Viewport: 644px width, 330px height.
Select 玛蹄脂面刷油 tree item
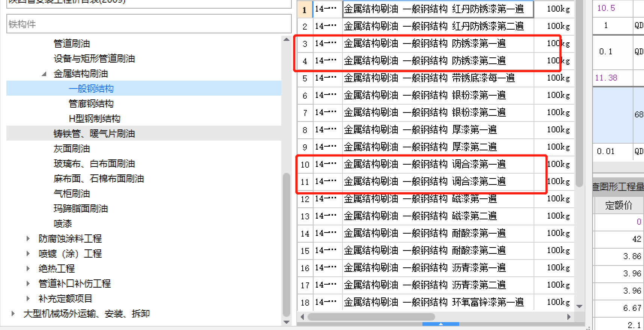click(81, 208)
